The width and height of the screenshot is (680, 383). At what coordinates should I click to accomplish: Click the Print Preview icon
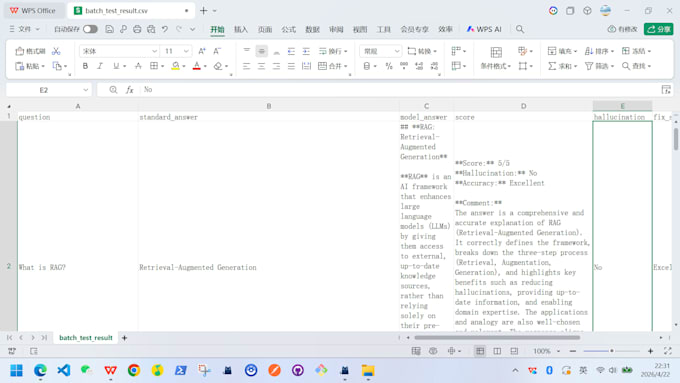pyautogui.click(x=151, y=29)
